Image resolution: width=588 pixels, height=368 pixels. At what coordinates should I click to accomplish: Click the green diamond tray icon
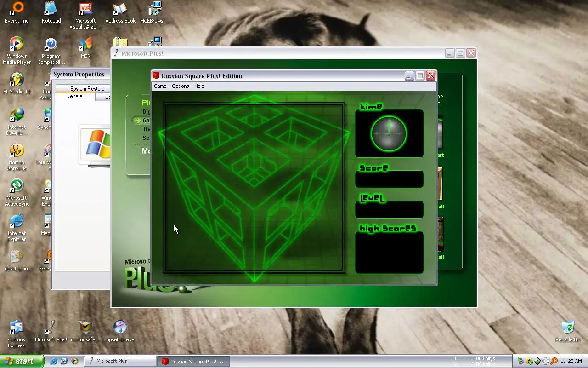pos(537,361)
